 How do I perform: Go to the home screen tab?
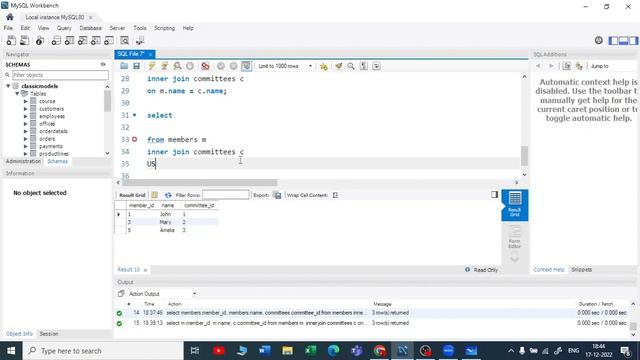click(x=10, y=17)
